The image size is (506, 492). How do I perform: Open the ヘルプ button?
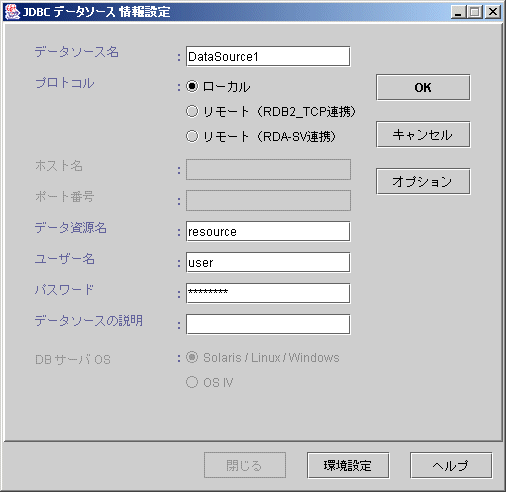[x=451, y=465]
